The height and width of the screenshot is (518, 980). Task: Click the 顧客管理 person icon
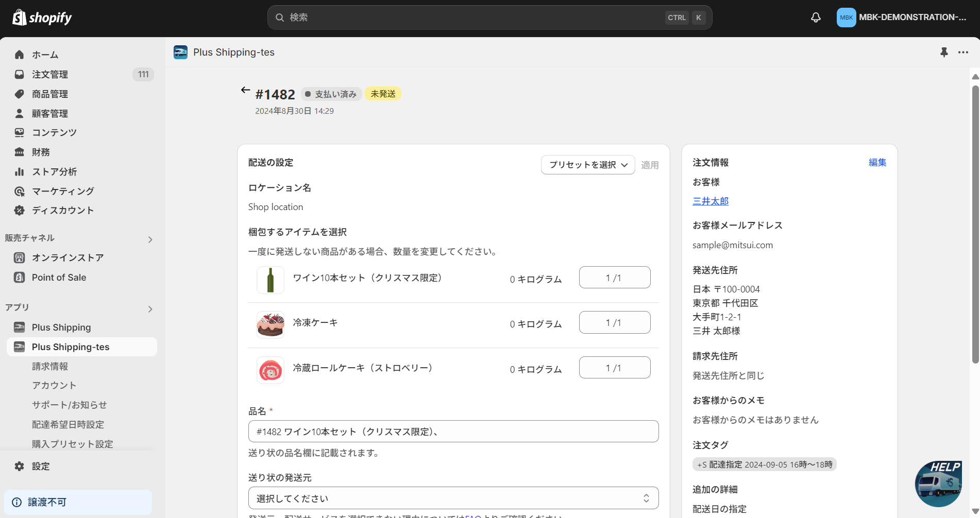pos(20,113)
